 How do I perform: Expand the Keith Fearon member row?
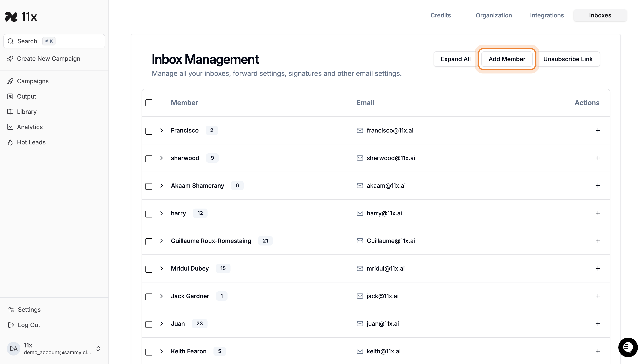[161, 351]
